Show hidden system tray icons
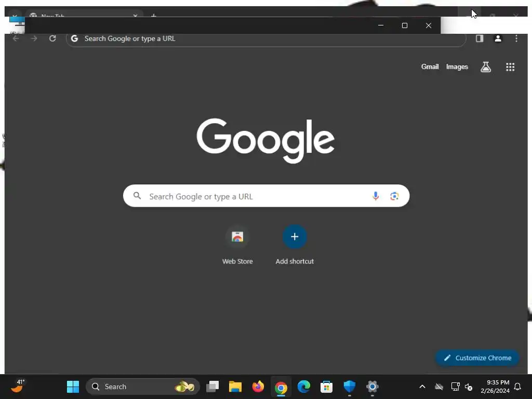 [x=422, y=387]
